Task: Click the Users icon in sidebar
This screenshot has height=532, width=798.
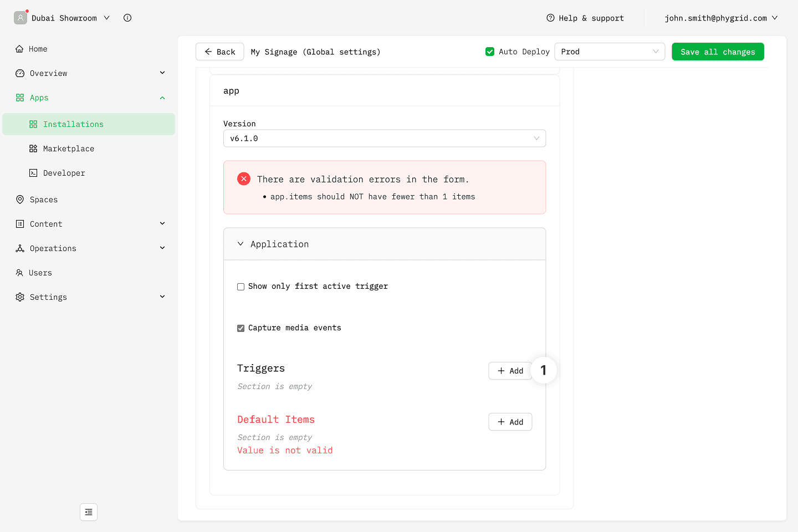Action: 20,273
